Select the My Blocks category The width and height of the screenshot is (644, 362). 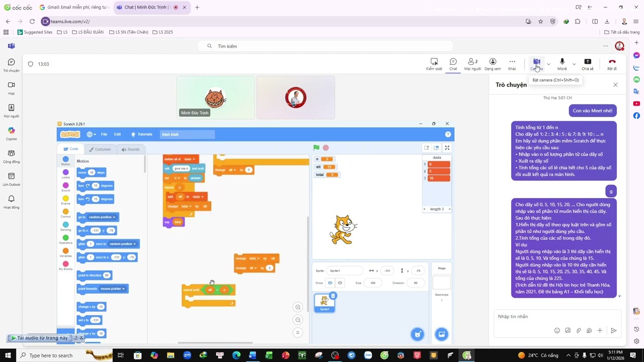point(65,265)
